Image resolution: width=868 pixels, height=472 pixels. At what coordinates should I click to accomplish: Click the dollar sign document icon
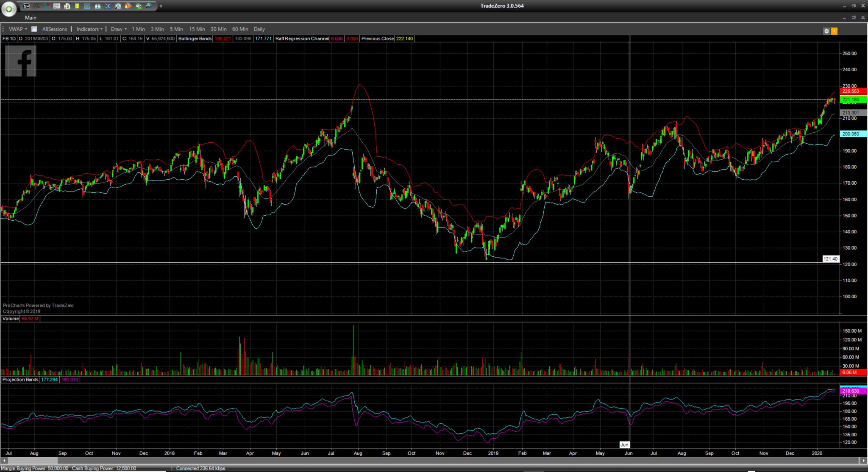(67, 6)
